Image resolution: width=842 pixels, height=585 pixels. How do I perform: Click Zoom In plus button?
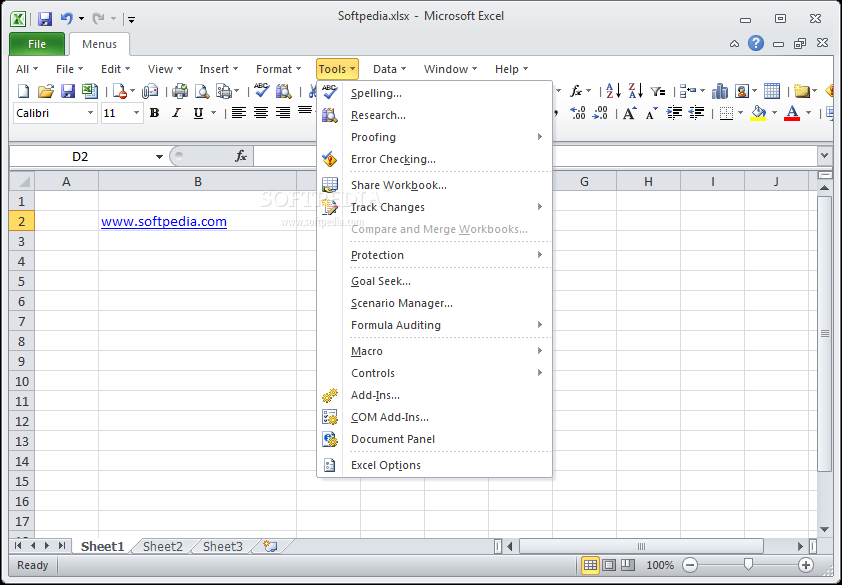805,565
